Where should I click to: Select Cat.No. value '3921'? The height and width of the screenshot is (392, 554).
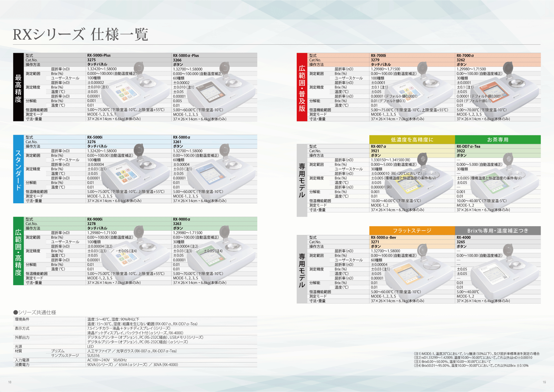tap(375, 151)
